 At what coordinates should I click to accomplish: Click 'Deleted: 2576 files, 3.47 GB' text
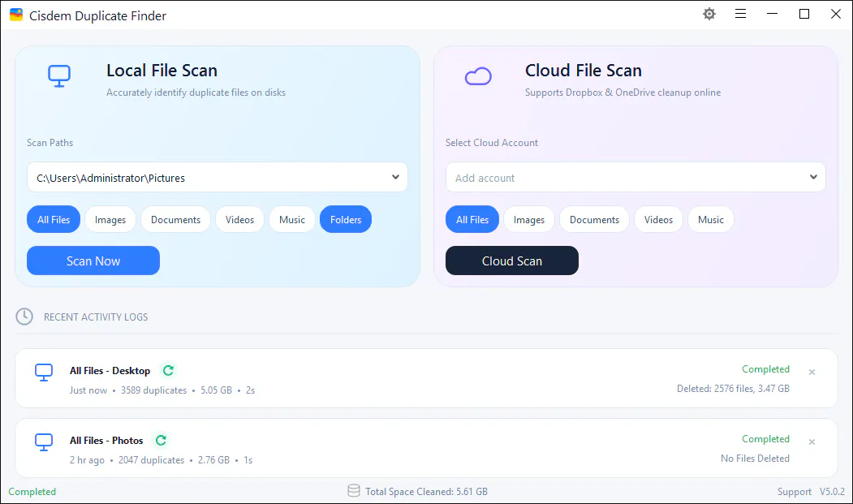point(733,389)
